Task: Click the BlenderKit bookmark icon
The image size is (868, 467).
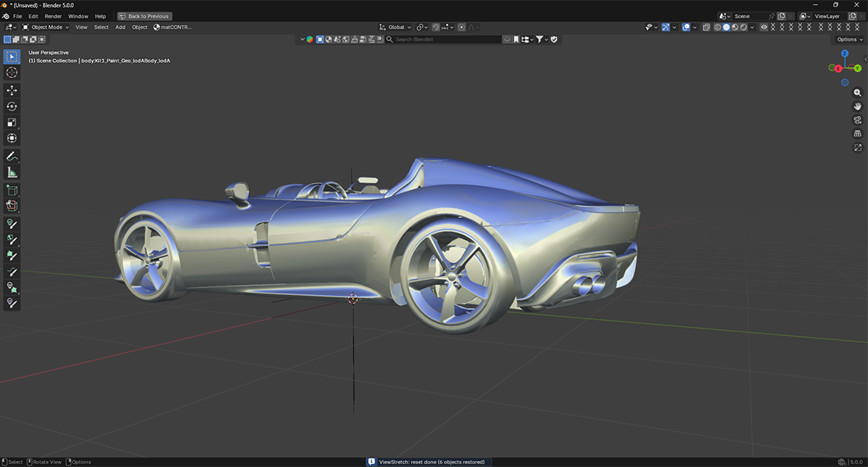Action: point(516,39)
